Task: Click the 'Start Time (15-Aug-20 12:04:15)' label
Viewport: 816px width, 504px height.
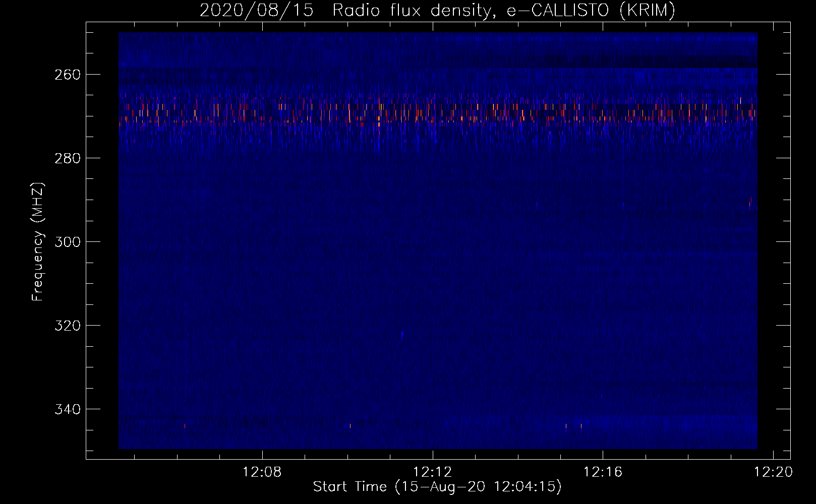Action: click(437, 487)
